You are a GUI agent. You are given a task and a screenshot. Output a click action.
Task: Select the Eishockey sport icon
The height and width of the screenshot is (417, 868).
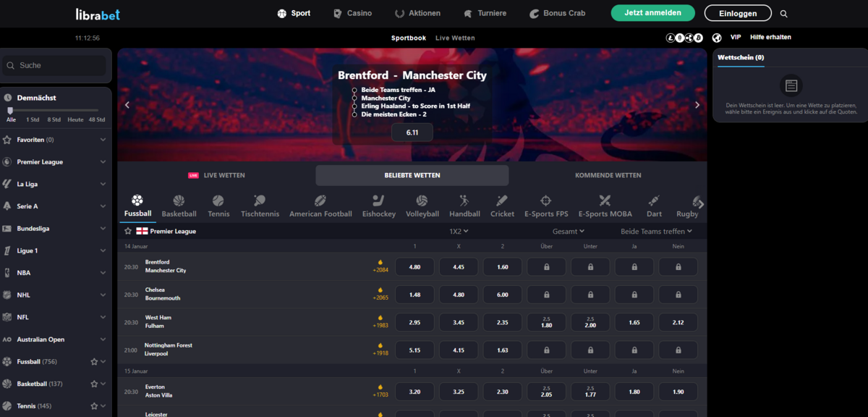click(x=378, y=201)
